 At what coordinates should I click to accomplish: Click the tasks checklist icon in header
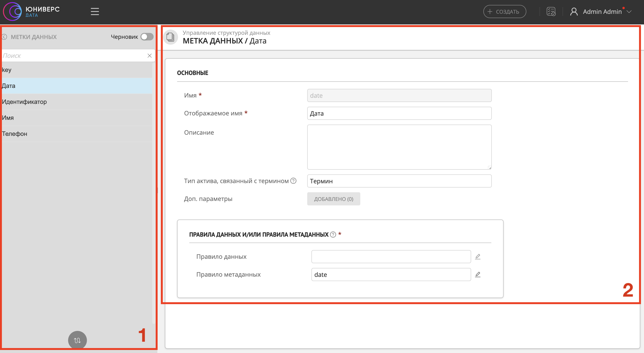click(551, 12)
